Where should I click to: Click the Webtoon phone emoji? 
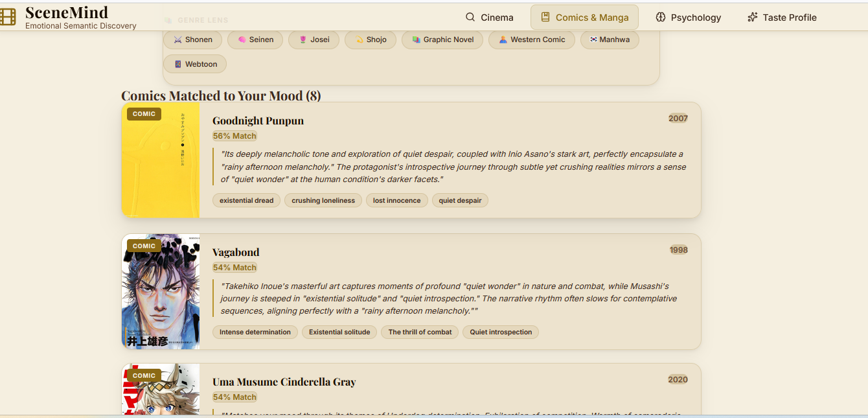178,64
